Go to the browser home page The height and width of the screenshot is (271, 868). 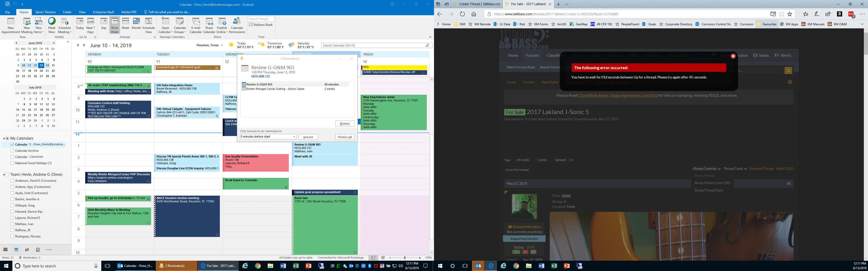[x=474, y=14]
